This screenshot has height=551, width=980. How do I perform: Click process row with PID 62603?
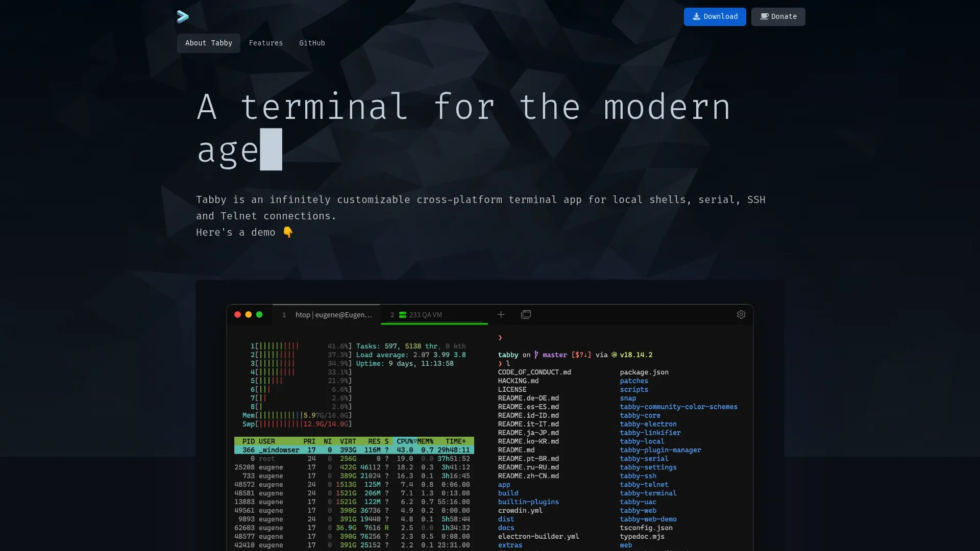[354, 528]
